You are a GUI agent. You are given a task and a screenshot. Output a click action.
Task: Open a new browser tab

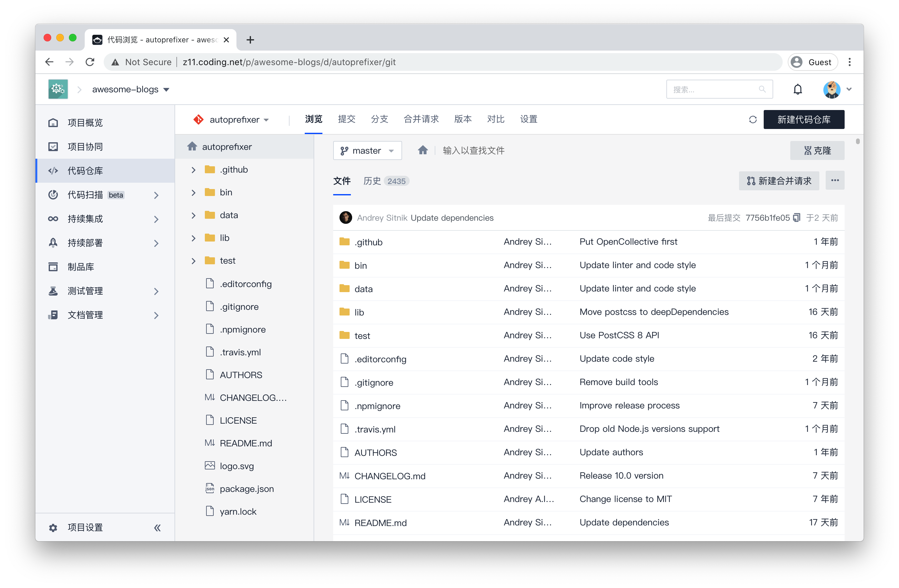250,40
